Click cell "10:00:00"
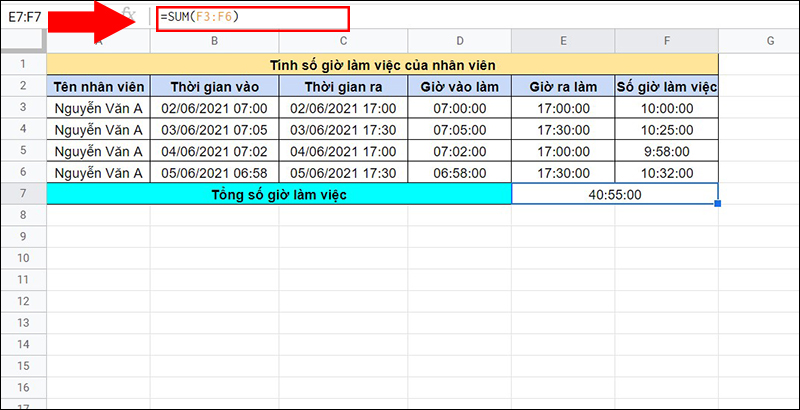 [x=667, y=108]
